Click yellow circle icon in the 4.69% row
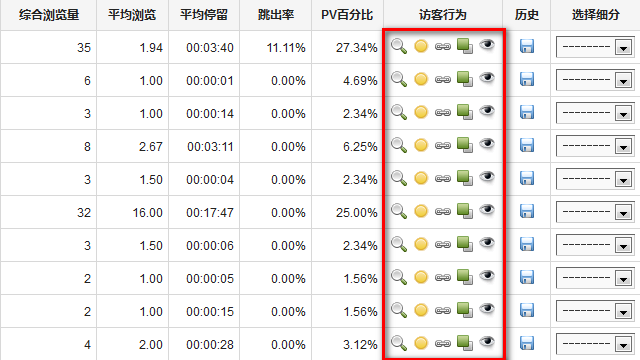 click(421, 79)
